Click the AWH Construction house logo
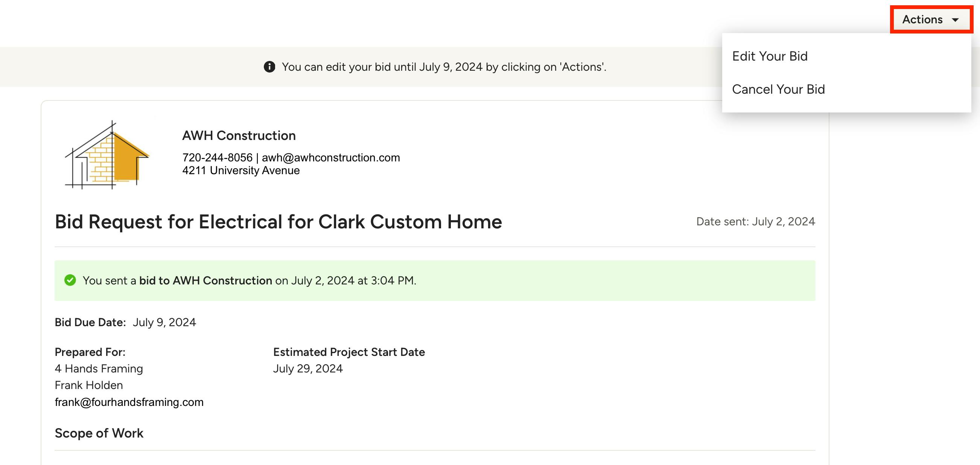The height and width of the screenshot is (465, 980). coord(107,155)
